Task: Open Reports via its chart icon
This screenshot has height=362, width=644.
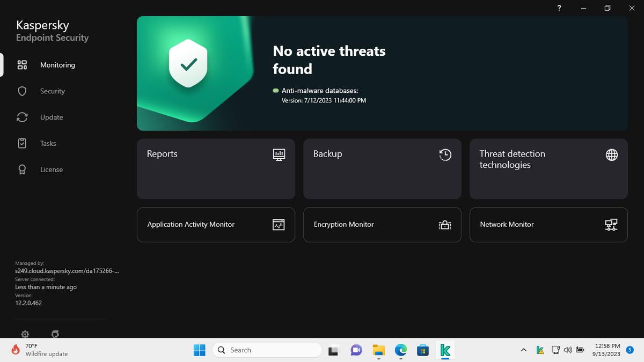Action: pyautogui.click(x=279, y=154)
